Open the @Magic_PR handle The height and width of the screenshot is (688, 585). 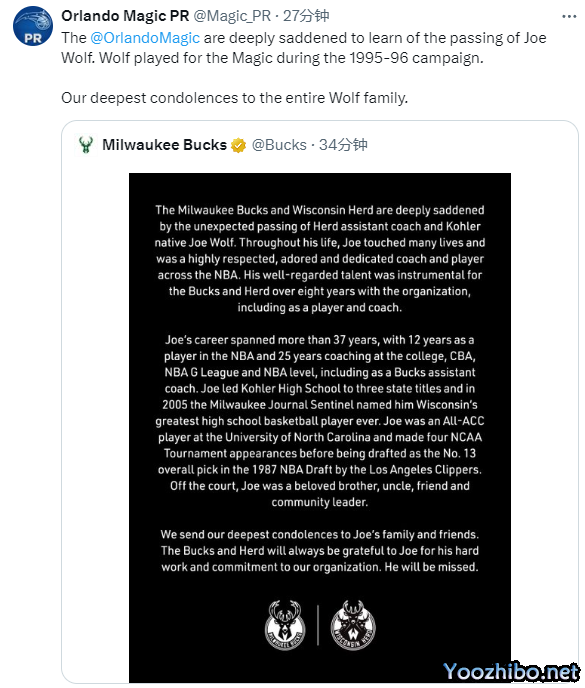232,16
